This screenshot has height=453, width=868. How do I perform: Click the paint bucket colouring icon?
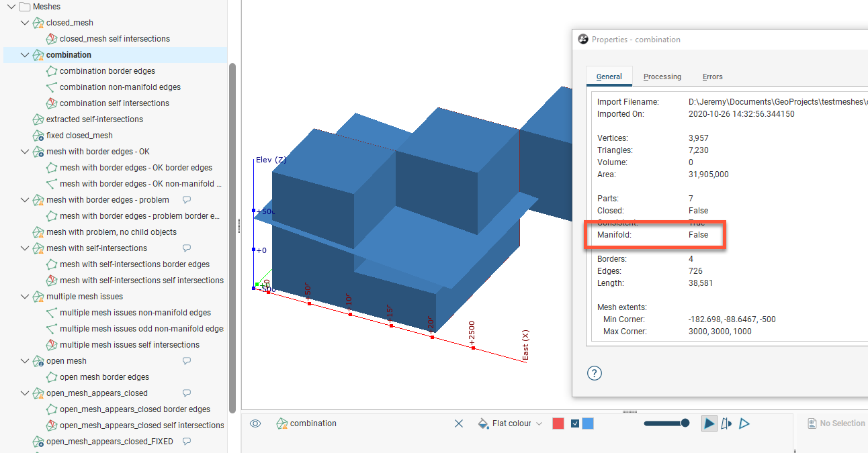pyautogui.click(x=483, y=423)
